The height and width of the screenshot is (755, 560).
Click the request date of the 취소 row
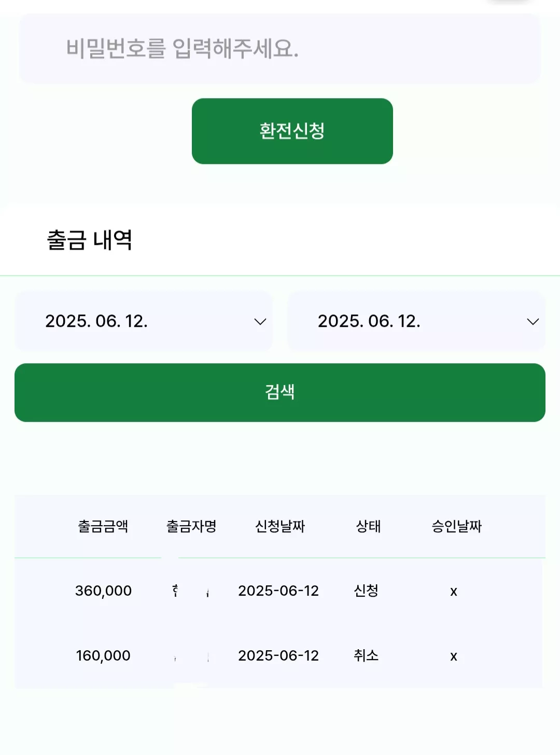point(278,656)
